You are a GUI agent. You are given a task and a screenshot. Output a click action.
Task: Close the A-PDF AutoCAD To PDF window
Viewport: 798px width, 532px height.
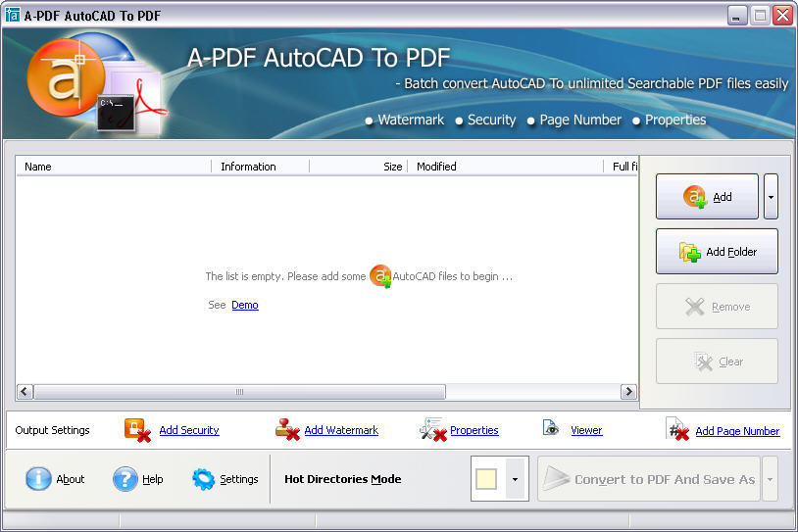(x=782, y=16)
